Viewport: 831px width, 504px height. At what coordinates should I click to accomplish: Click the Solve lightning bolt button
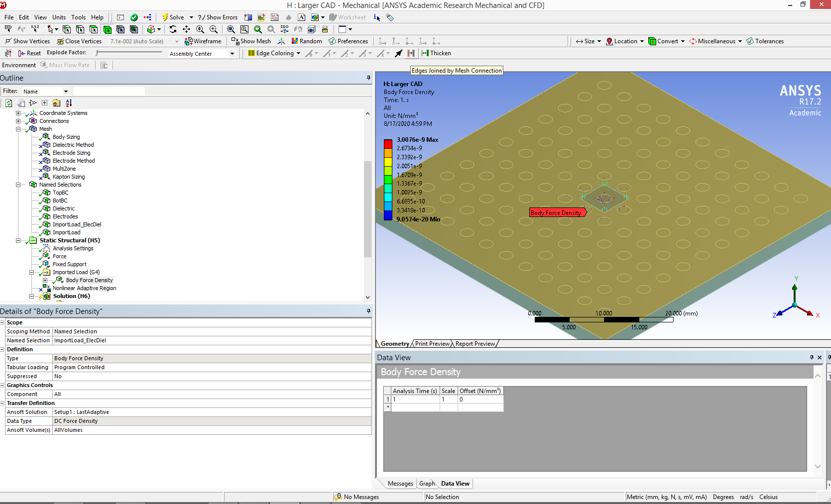click(172, 17)
